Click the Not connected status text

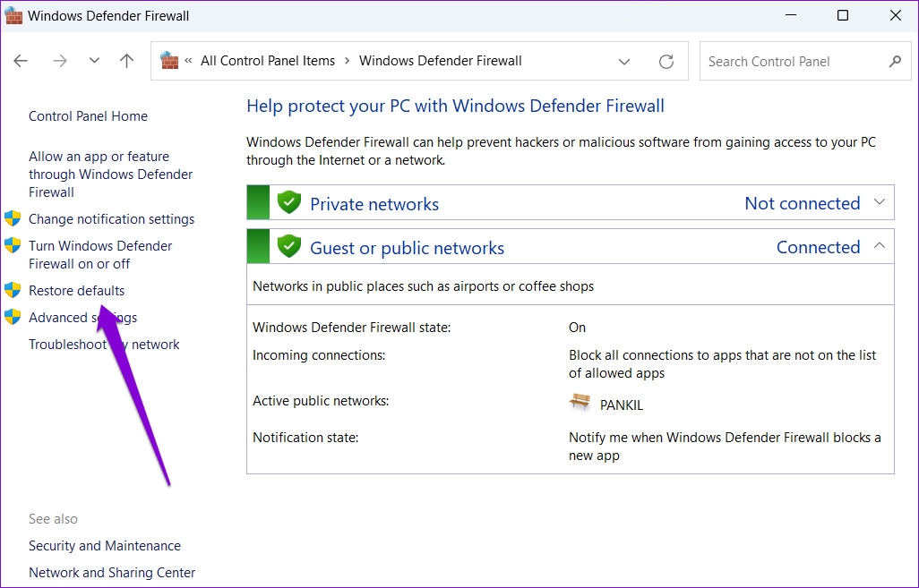[803, 203]
